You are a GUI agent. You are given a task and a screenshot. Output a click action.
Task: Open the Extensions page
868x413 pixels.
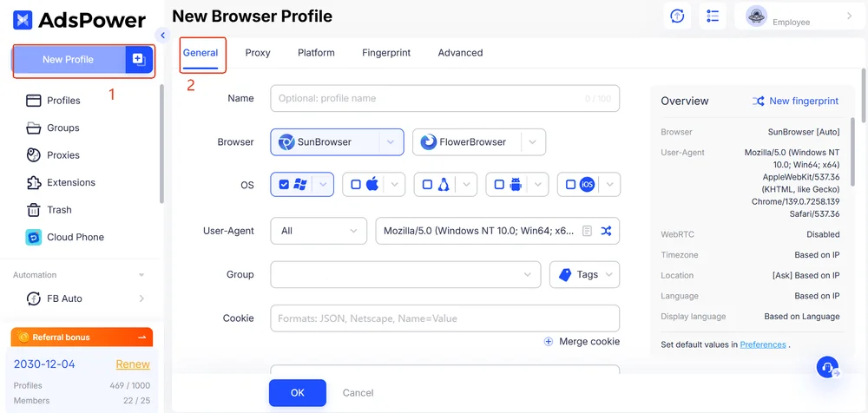pyautogui.click(x=70, y=182)
